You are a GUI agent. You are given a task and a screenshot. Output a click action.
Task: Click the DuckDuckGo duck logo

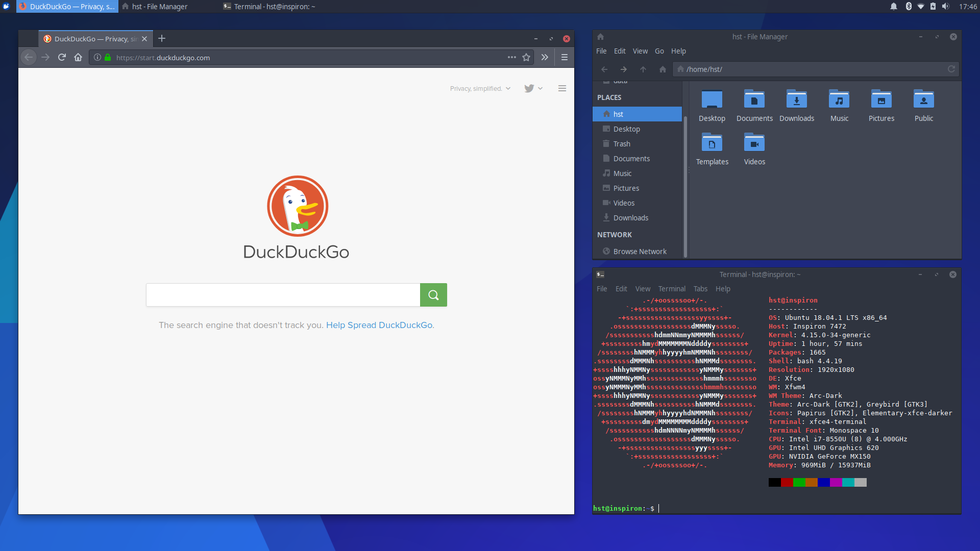[x=298, y=206]
